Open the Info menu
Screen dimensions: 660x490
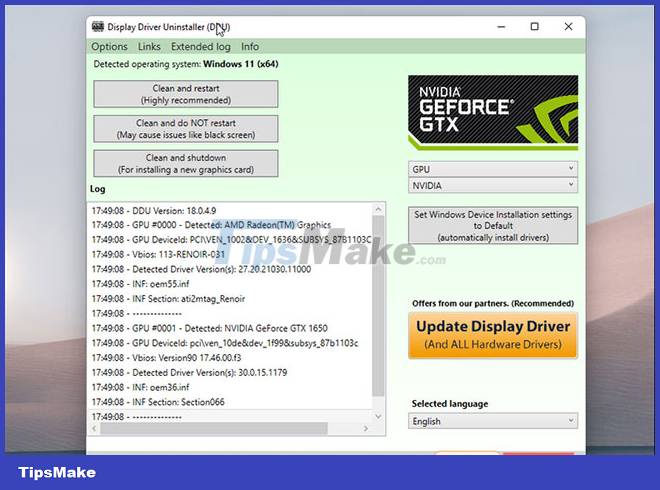pyautogui.click(x=250, y=46)
